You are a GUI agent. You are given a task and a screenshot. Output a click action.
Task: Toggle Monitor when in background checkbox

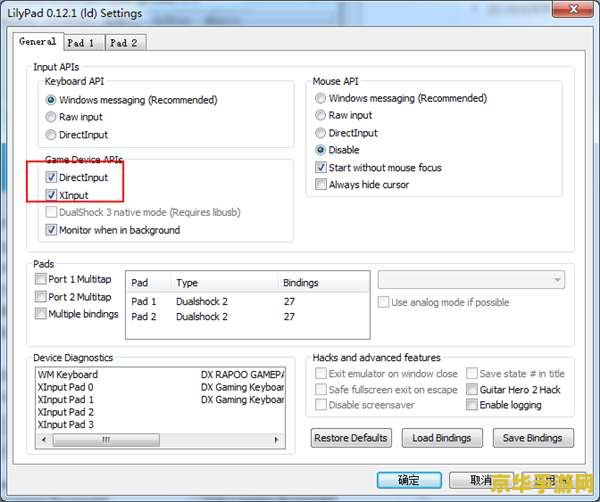pyautogui.click(x=51, y=230)
